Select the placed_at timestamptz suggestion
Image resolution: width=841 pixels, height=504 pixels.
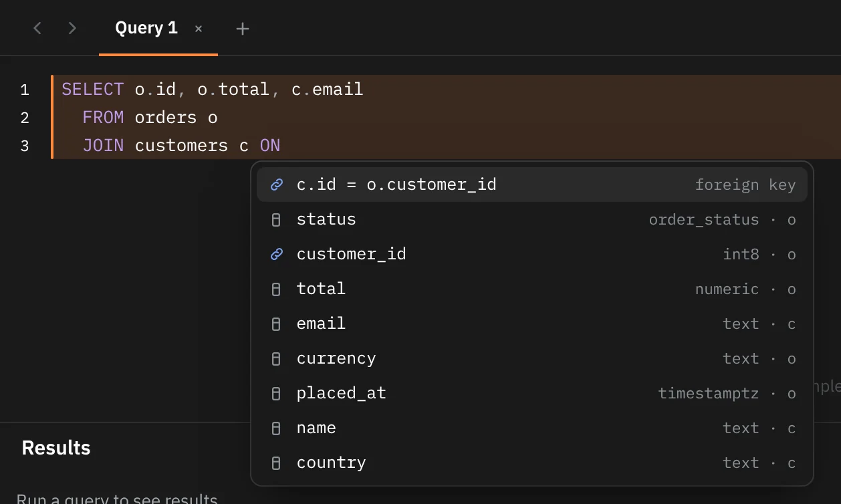tap(532, 393)
